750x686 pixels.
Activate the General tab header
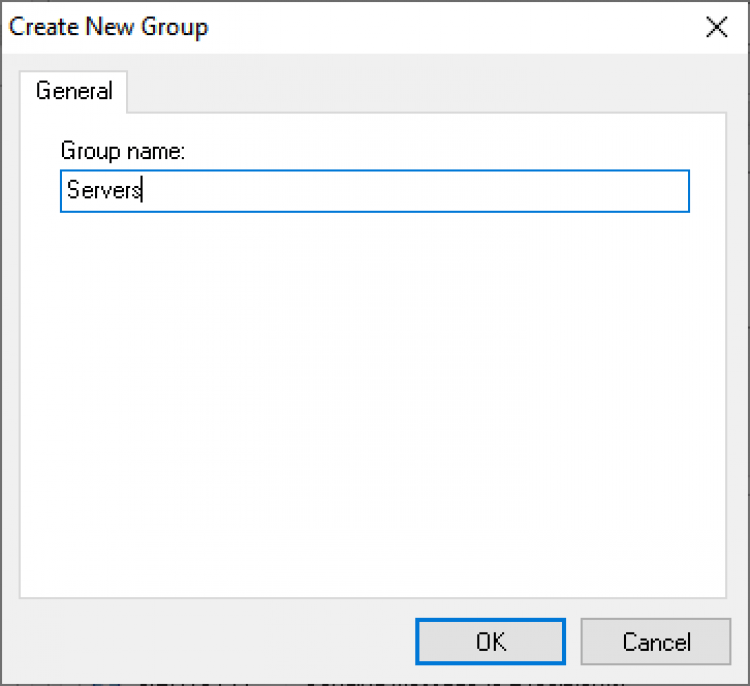click(x=74, y=91)
